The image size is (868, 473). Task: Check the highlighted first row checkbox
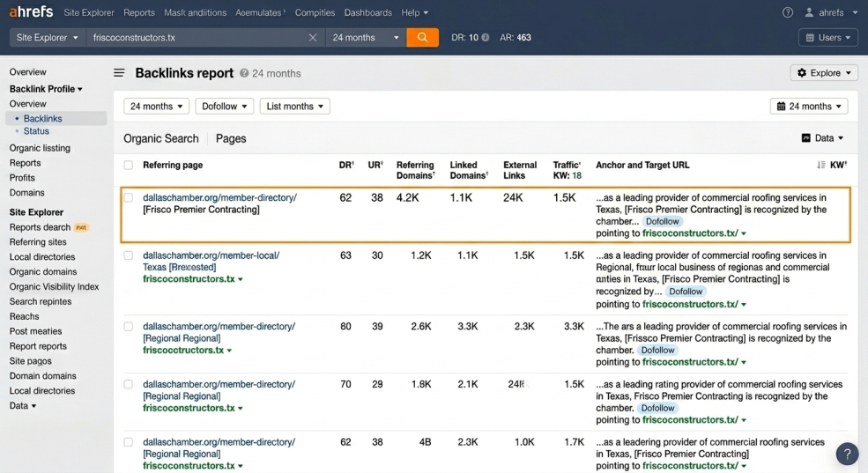[x=129, y=197]
